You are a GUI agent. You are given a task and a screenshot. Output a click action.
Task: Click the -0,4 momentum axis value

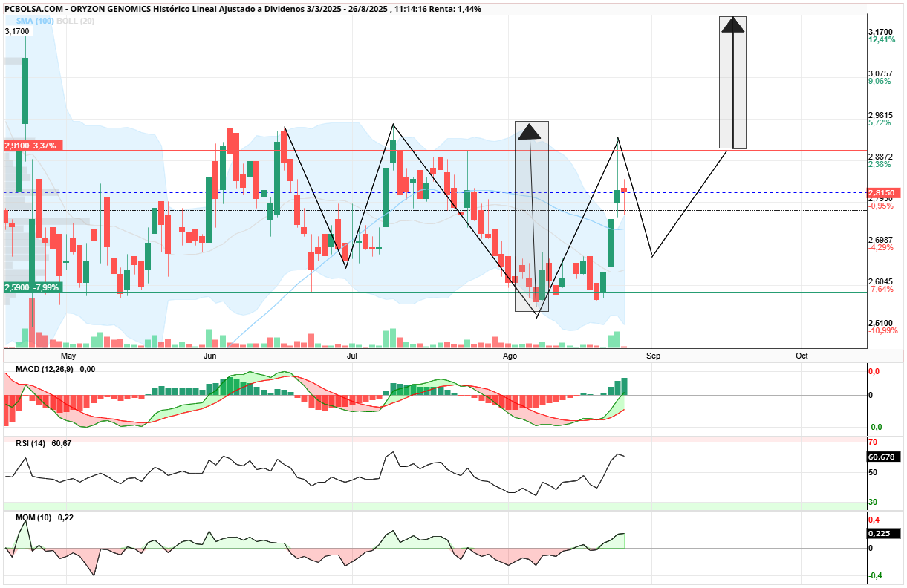876,576
